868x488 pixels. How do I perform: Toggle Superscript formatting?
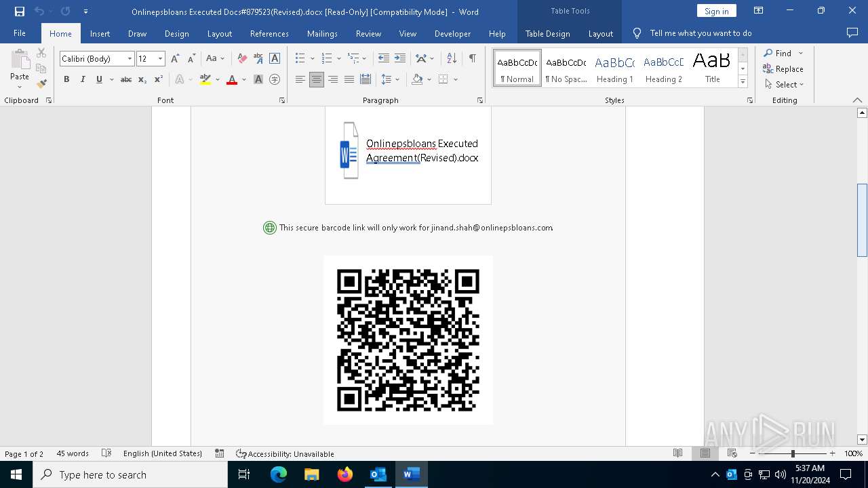(159, 79)
